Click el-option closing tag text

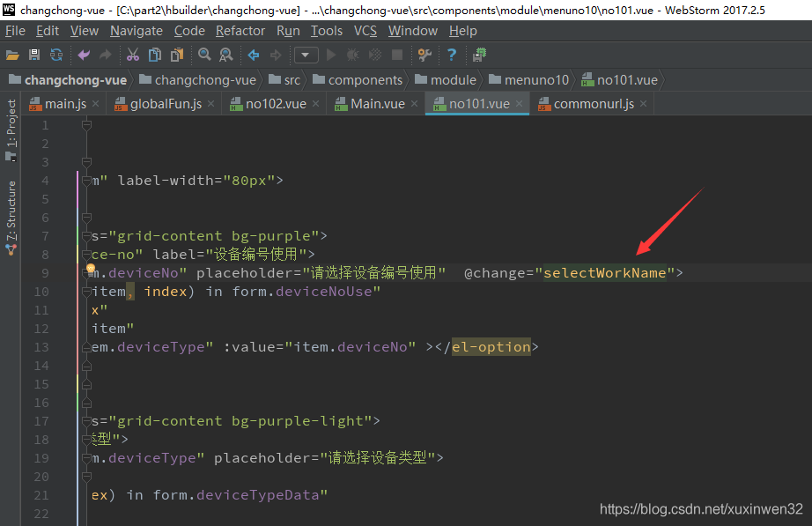pos(491,347)
